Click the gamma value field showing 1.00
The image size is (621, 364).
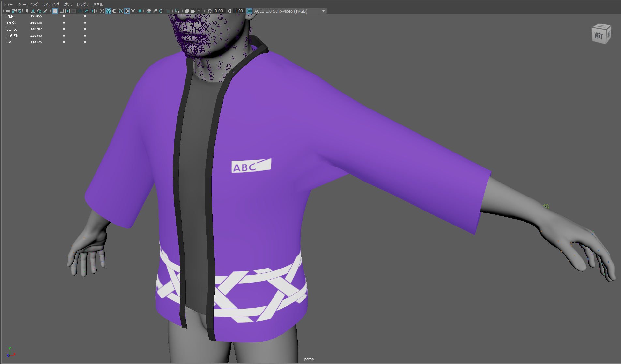point(239,11)
